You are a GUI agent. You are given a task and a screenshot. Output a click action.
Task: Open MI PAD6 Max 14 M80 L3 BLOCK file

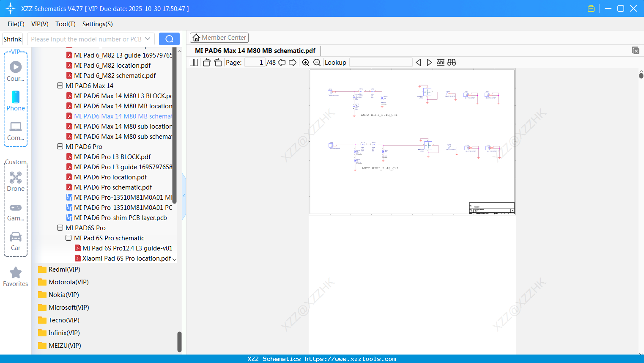119,96
